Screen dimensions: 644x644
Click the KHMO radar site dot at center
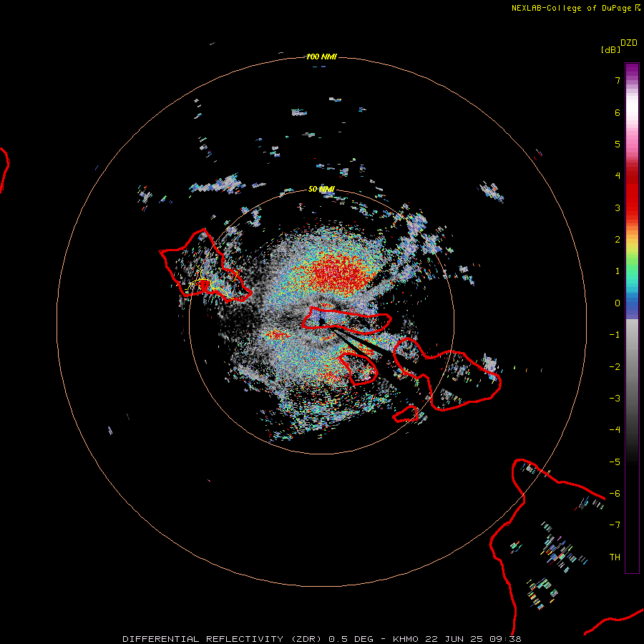pyautogui.click(x=321, y=321)
